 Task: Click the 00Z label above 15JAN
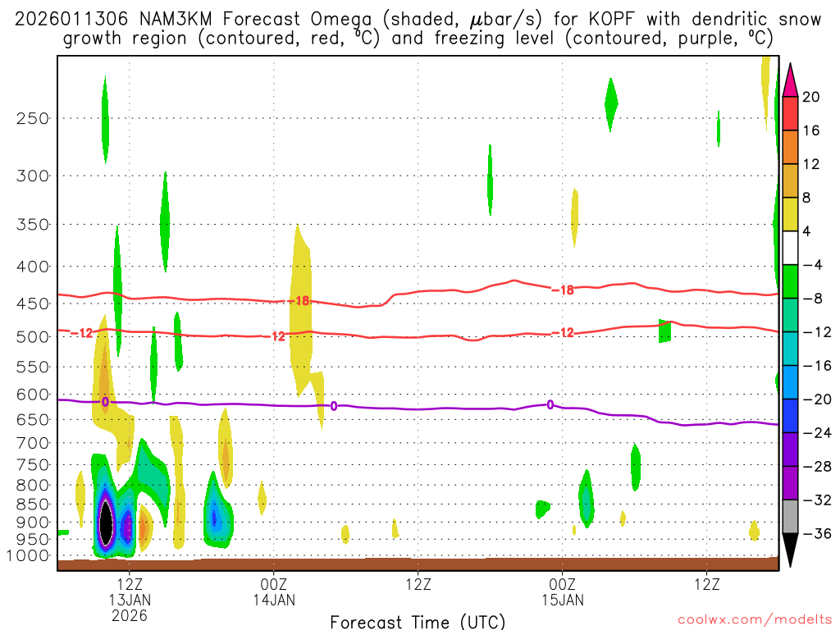pos(563,584)
